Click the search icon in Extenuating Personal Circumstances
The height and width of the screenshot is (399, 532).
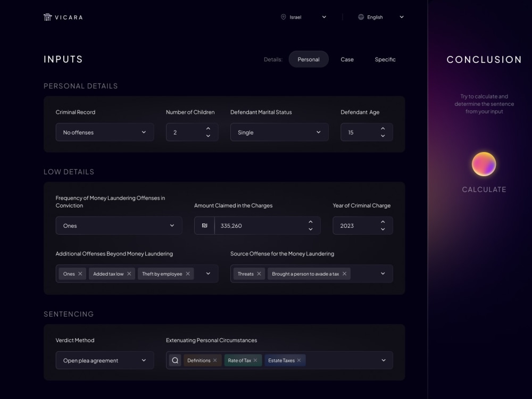pos(175,360)
